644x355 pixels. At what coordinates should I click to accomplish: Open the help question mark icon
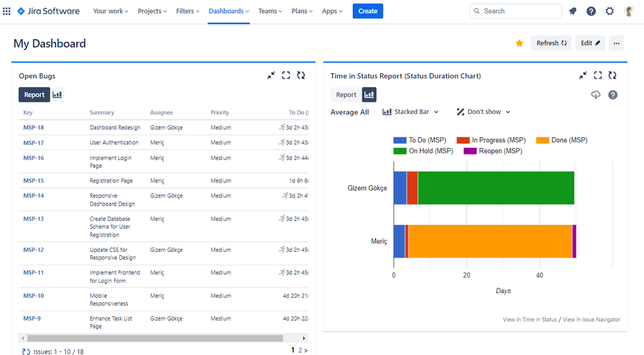point(591,11)
